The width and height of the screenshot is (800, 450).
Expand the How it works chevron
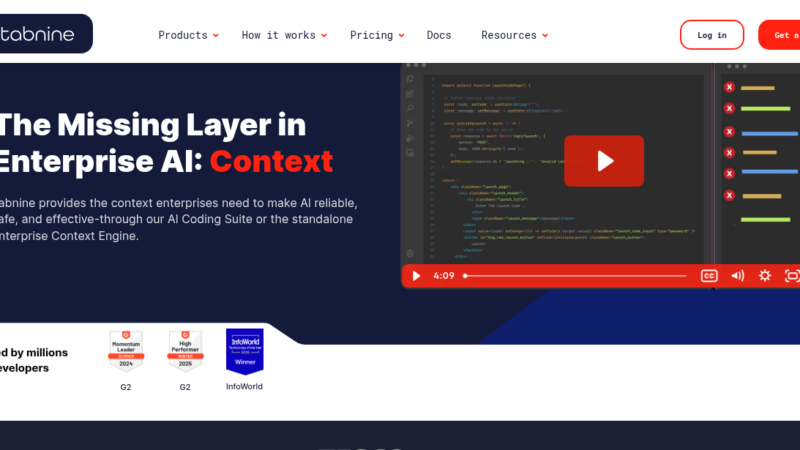tap(324, 36)
